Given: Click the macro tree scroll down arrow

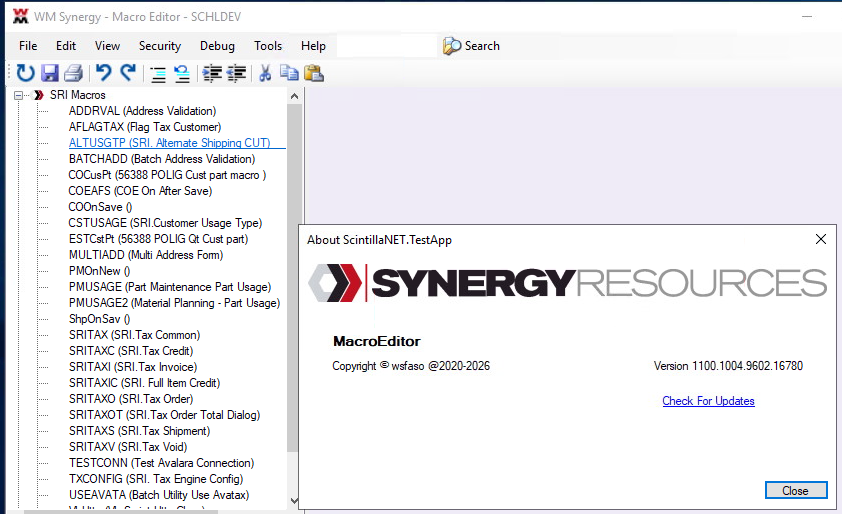Looking at the screenshot, I should [x=294, y=500].
